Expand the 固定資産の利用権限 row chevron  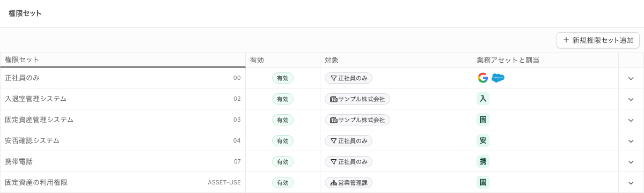pyautogui.click(x=631, y=183)
